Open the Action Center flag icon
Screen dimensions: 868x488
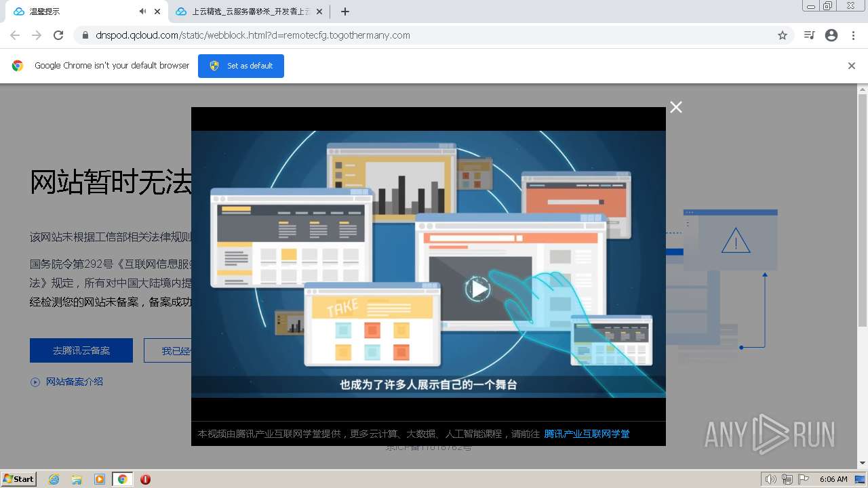[x=804, y=479]
